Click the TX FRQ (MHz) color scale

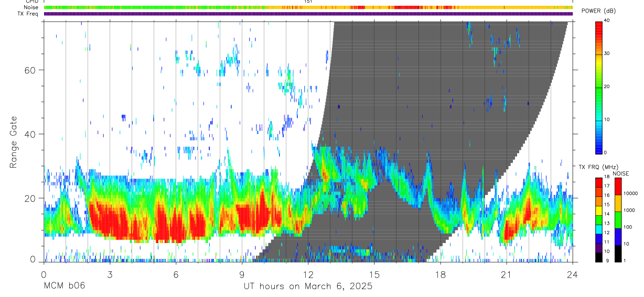point(599,220)
